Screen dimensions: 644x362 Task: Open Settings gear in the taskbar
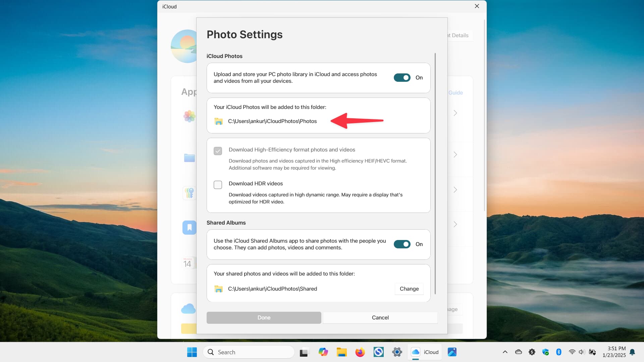397,352
